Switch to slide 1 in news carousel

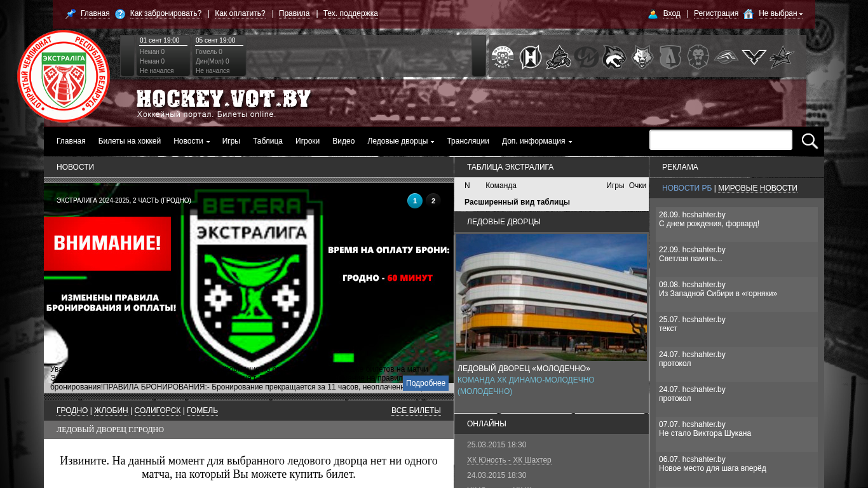tap(414, 201)
